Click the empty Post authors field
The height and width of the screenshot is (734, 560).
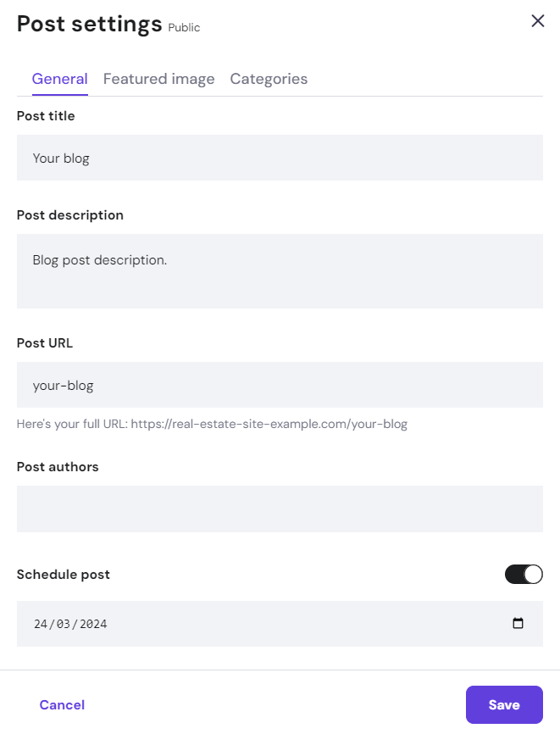280,509
